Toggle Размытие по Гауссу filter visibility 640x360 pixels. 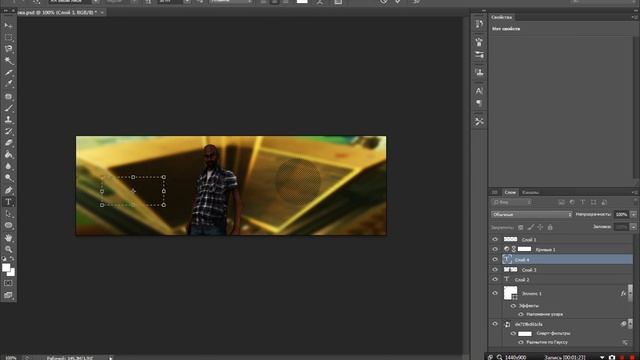pyautogui.click(x=521, y=342)
